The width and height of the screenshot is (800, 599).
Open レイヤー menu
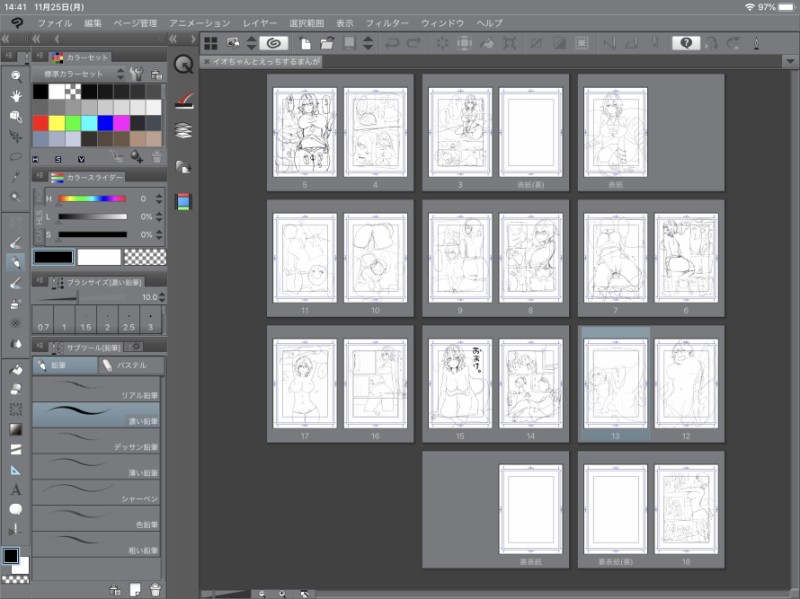tap(260, 23)
